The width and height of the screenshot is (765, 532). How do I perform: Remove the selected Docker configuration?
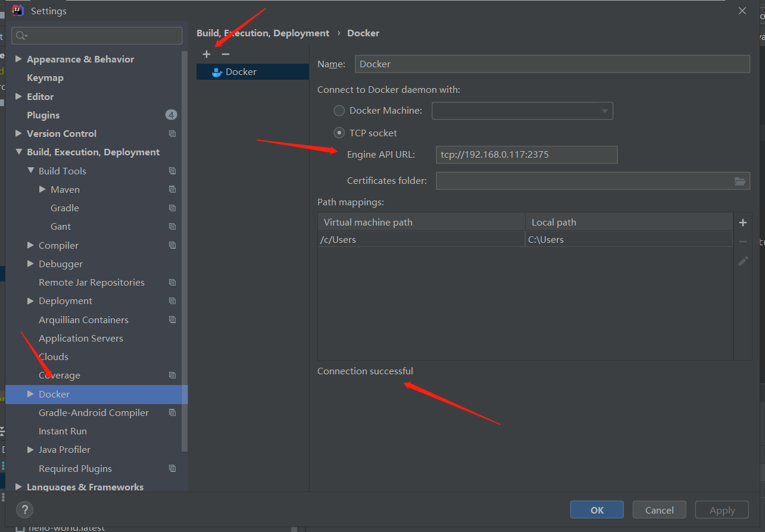coord(225,54)
